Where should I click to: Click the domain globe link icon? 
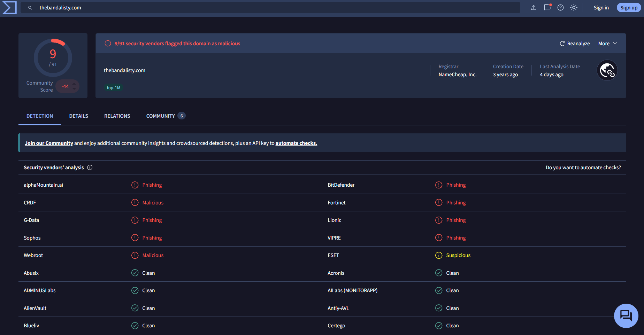tap(607, 70)
